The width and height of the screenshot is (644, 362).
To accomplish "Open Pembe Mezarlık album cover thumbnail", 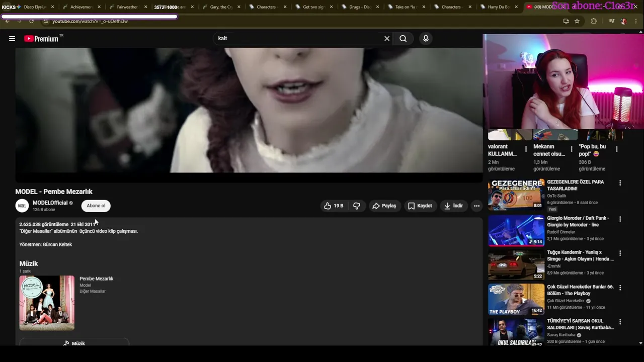I will point(47,303).
